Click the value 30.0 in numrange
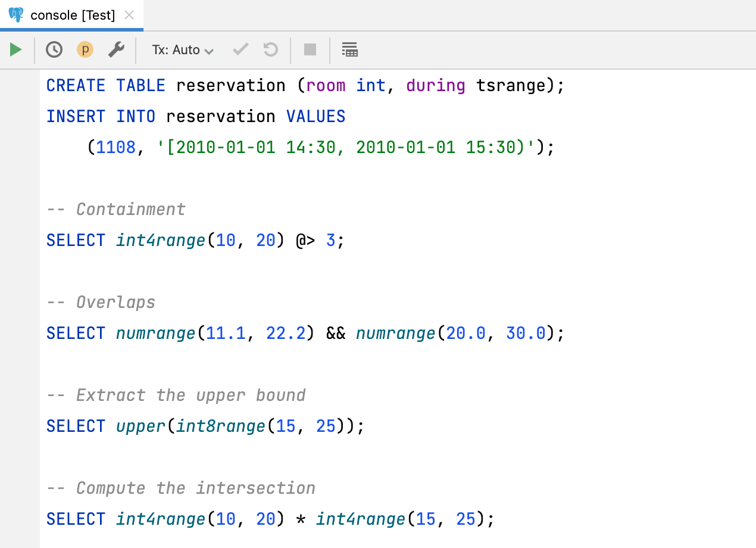 point(526,334)
